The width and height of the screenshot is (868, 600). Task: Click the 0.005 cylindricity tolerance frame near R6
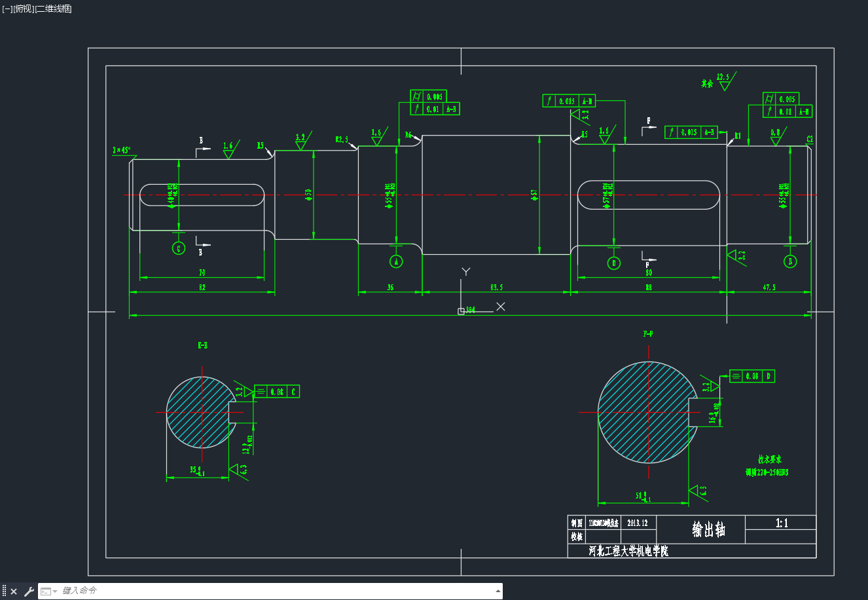click(429, 96)
